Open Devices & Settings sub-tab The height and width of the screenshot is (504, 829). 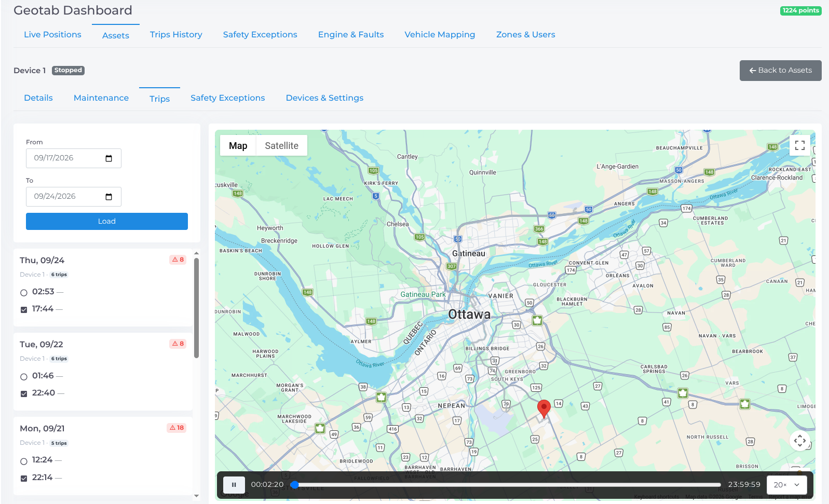click(324, 98)
